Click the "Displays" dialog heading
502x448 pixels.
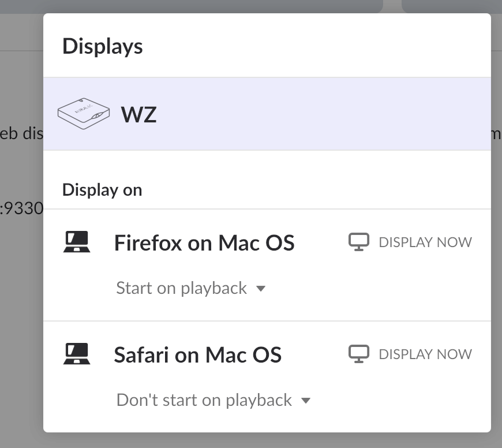pyautogui.click(x=102, y=46)
